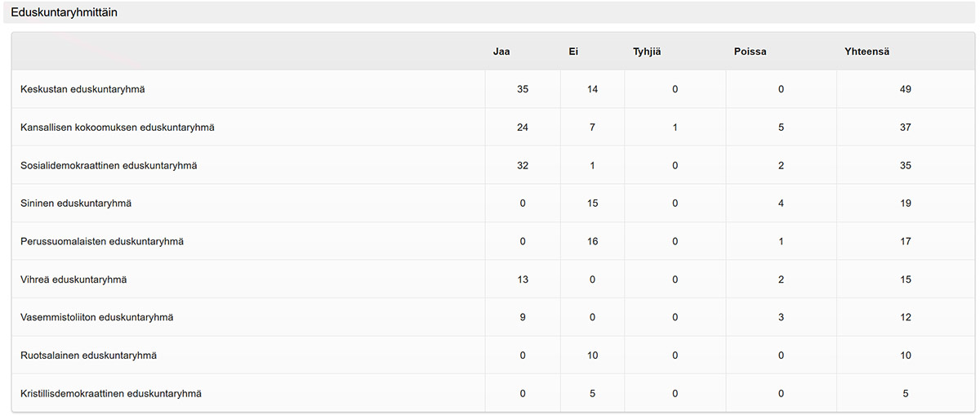Select the Keskustan eduskuntaryhmä row label

click(82, 89)
